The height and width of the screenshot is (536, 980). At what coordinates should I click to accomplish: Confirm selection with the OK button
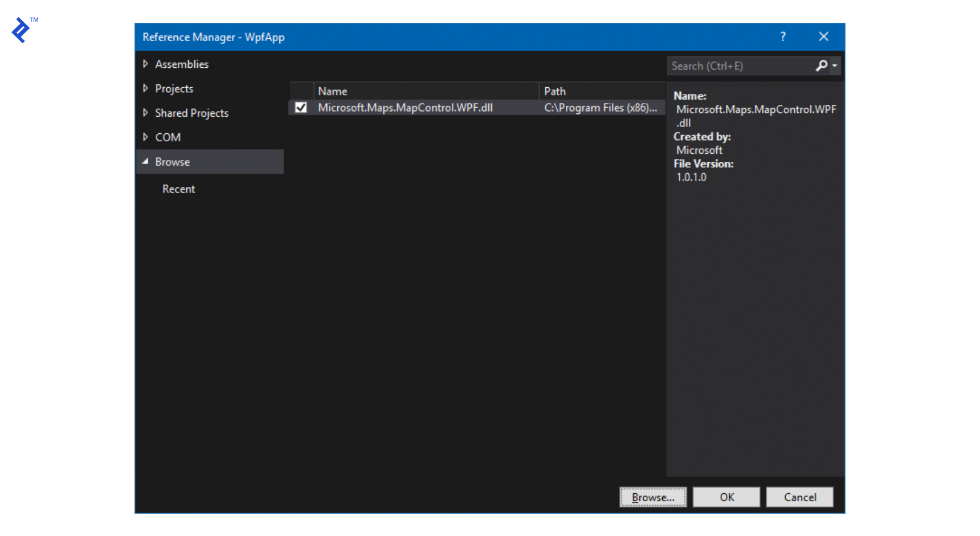coord(726,497)
